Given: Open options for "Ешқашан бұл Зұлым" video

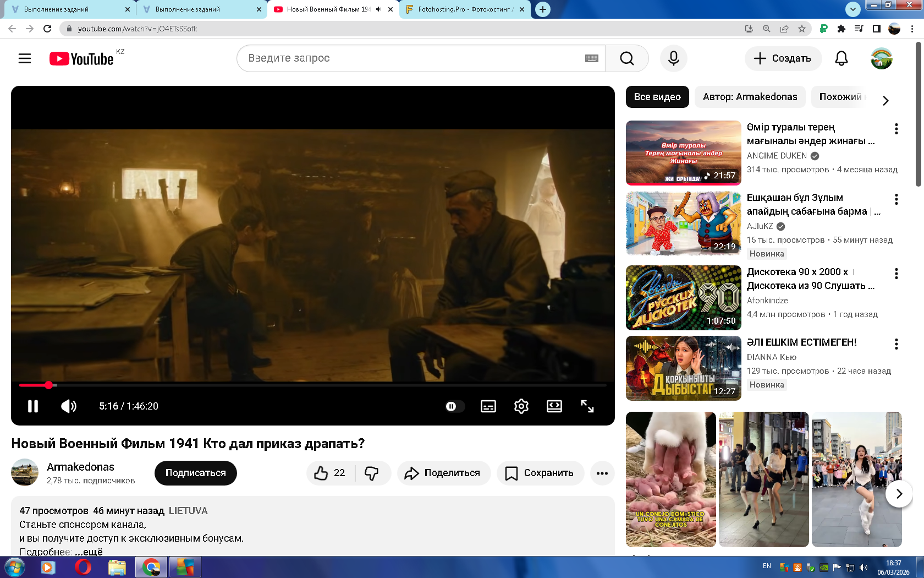Looking at the screenshot, I should pyautogui.click(x=897, y=199).
